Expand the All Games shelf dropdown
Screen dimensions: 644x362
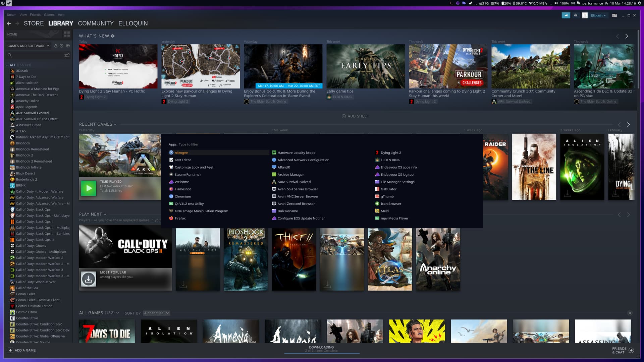point(117,313)
